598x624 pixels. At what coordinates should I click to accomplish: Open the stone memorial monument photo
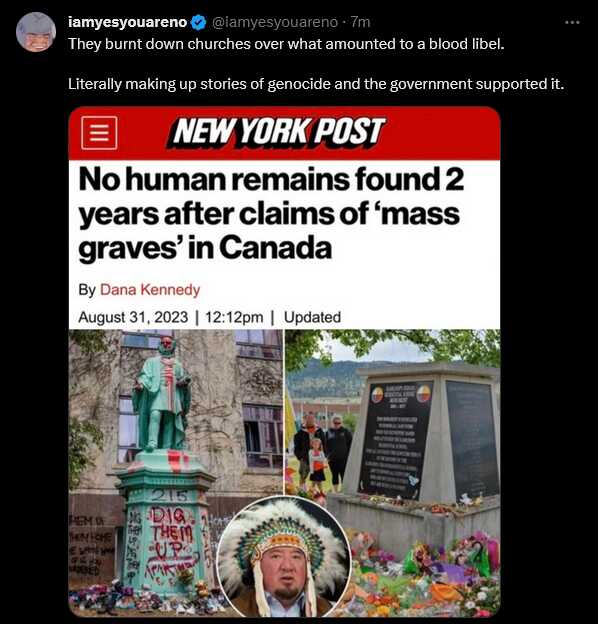tap(393, 473)
